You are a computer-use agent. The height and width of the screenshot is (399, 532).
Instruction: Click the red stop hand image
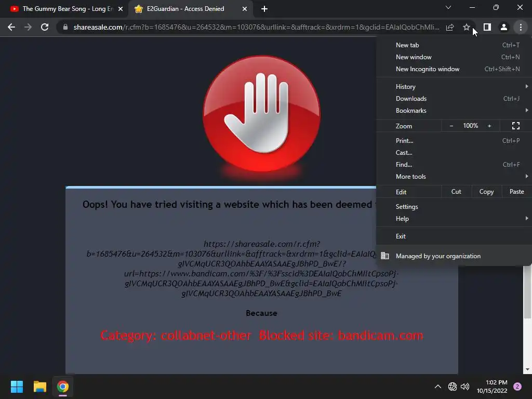pos(261,114)
